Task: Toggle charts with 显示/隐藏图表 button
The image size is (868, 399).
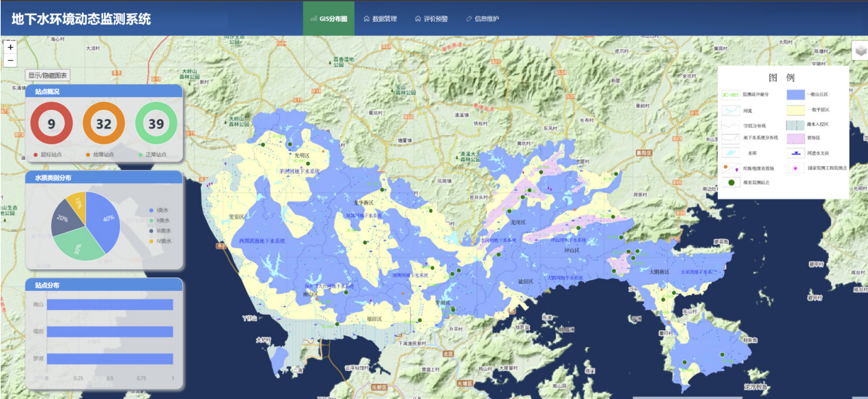Action: [x=47, y=75]
